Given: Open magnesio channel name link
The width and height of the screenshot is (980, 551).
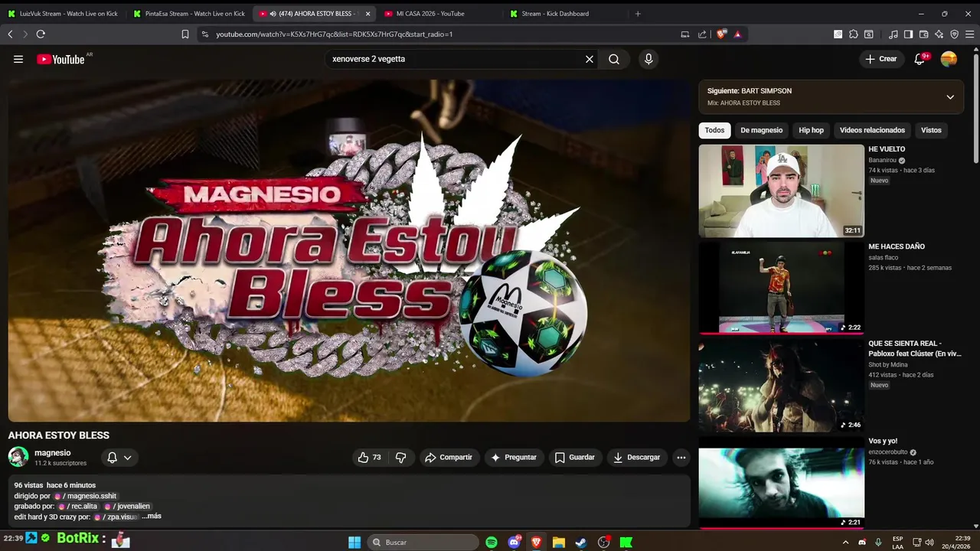Looking at the screenshot, I should point(53,452).
